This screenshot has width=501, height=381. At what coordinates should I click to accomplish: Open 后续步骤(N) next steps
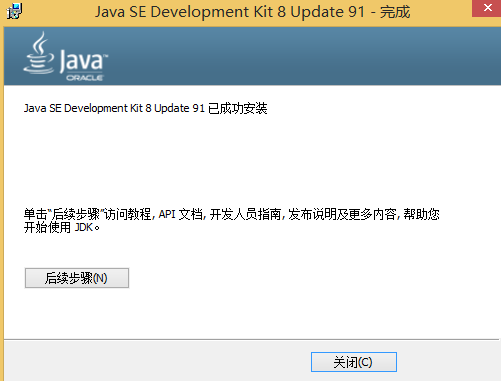click(x=77, y=278)
